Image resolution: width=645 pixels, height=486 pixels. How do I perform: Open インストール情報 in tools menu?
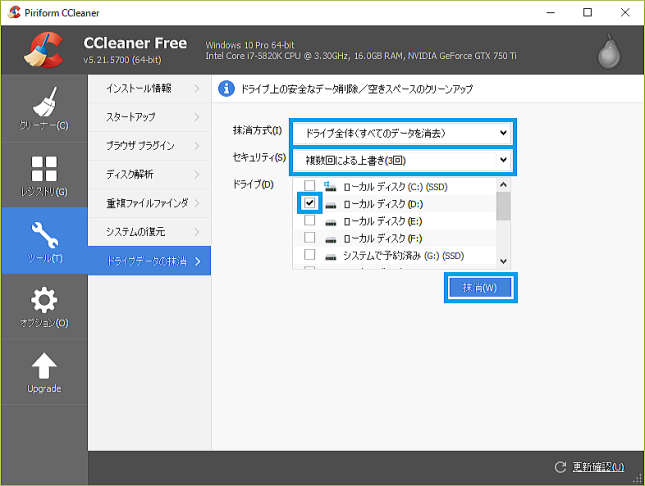(149, 89)
